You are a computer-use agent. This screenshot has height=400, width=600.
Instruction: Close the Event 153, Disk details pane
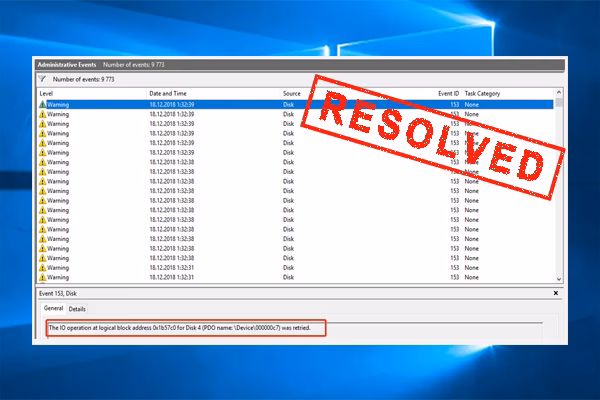pyautogui.click(x=556, y=293)
